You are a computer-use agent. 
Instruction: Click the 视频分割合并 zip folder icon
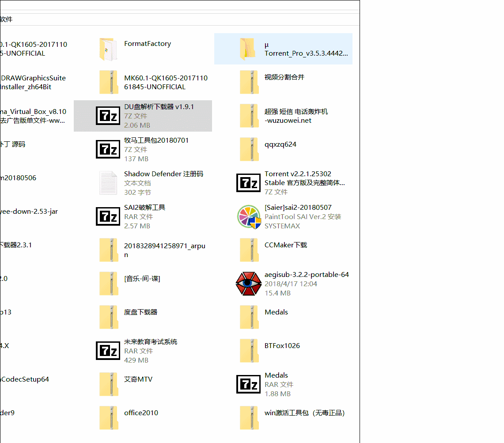(x=249, y=82)
